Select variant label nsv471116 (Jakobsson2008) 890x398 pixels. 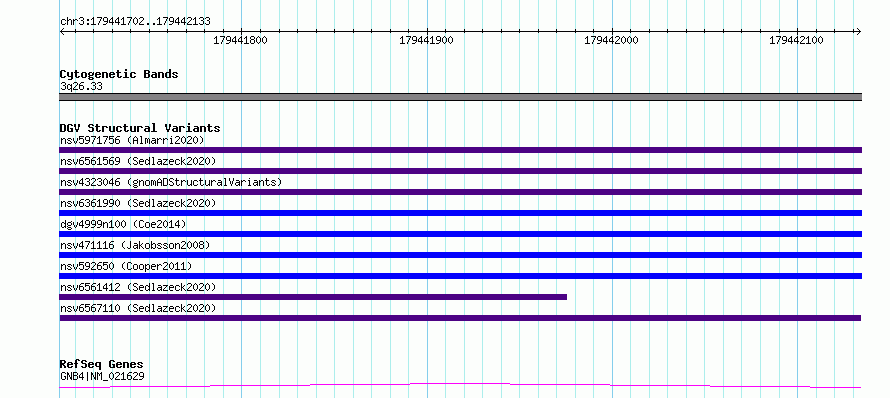tap(135, 245)
